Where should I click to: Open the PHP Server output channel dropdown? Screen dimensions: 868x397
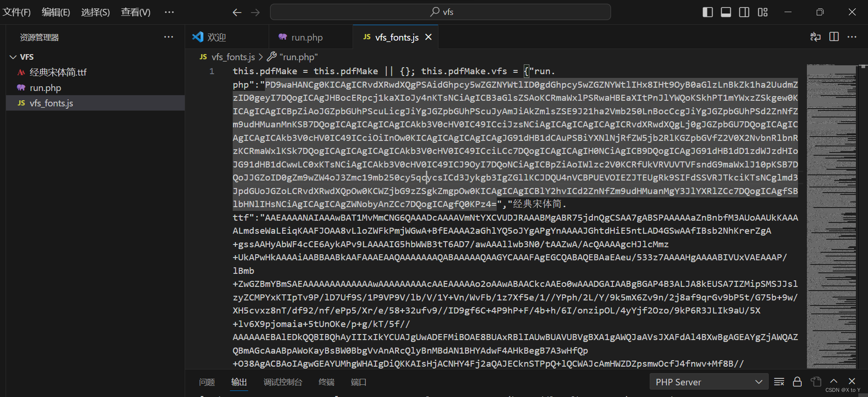click(708, 382)
